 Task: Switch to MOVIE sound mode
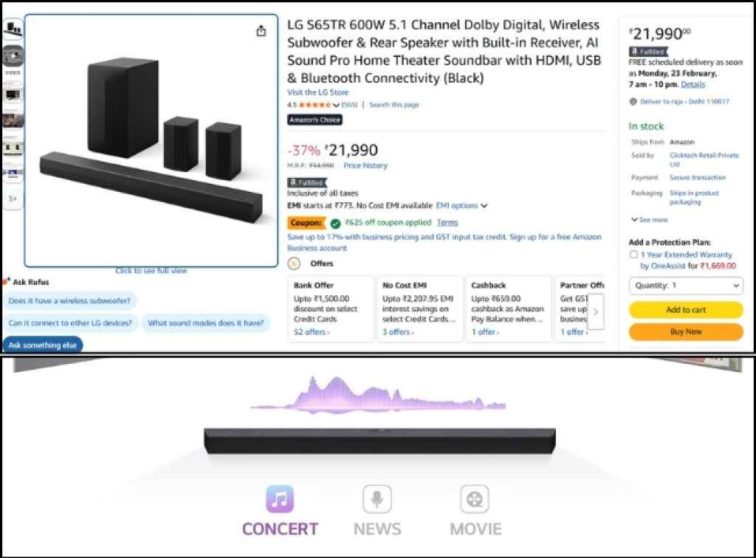pos(475,500)
